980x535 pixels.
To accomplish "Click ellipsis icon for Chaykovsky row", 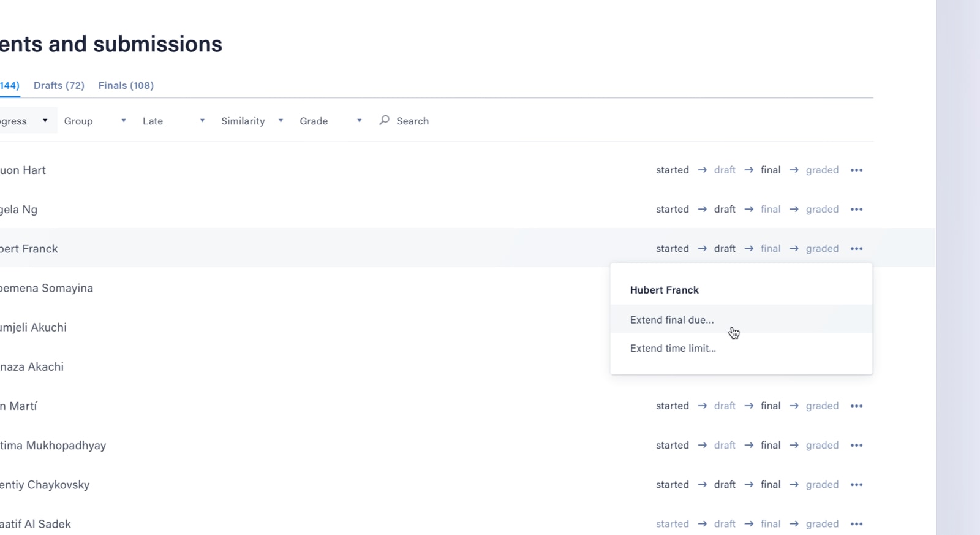I will (856, 485).
